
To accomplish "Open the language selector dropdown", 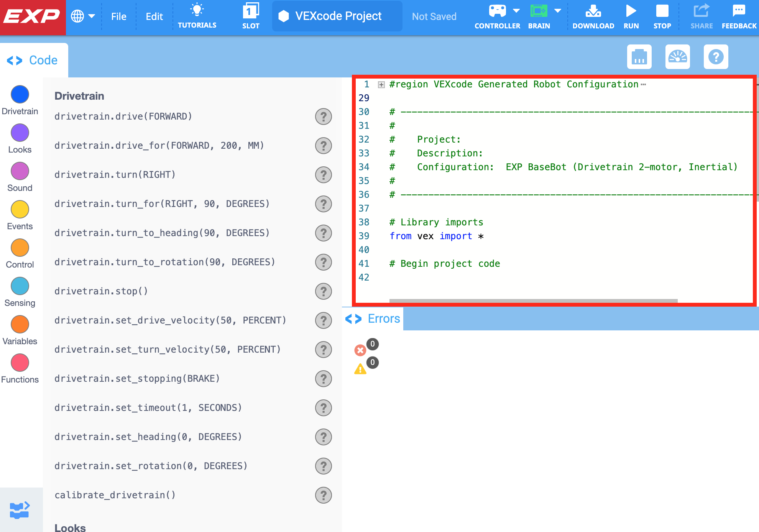I will (83, 16).
